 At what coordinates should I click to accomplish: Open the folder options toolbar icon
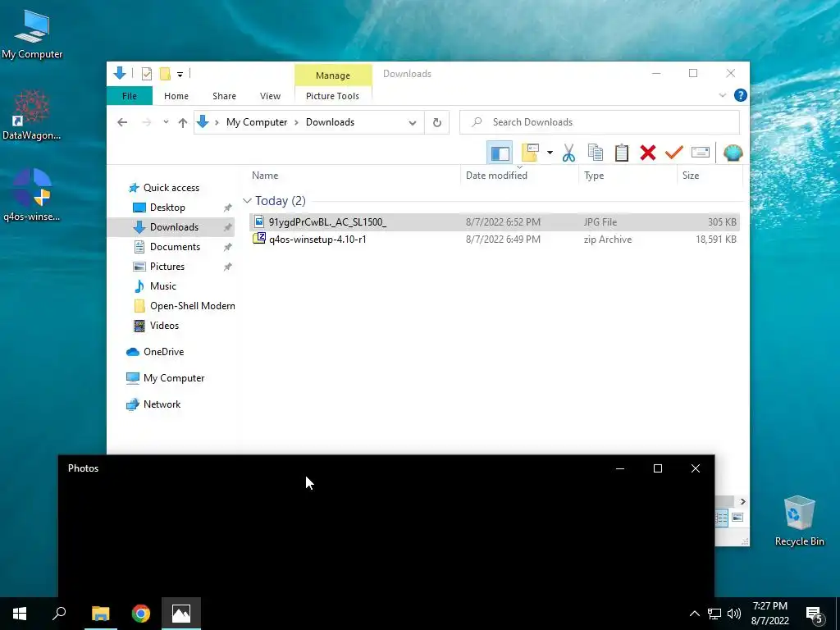[530, 153]
